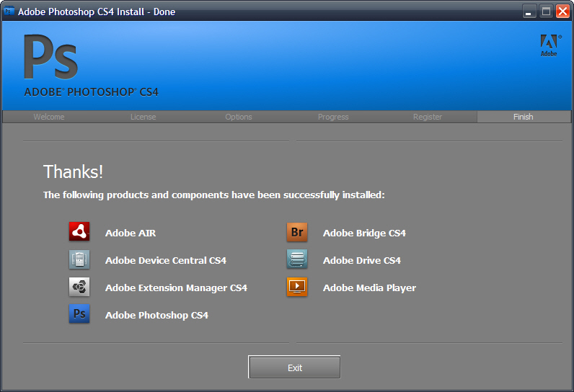Click the Adobe Media Player icon
The width and height of the screenshot is (574, 392).
click(x=297, y=287)
